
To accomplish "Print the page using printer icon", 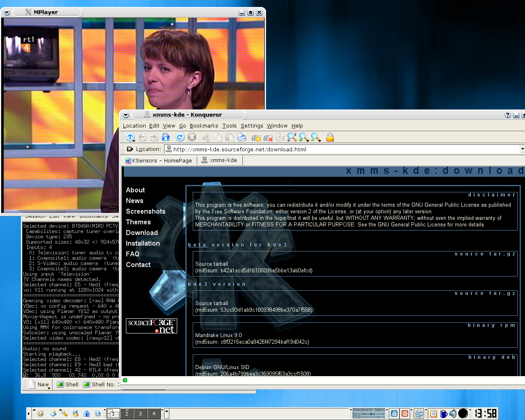I will [x=242, y=137].
